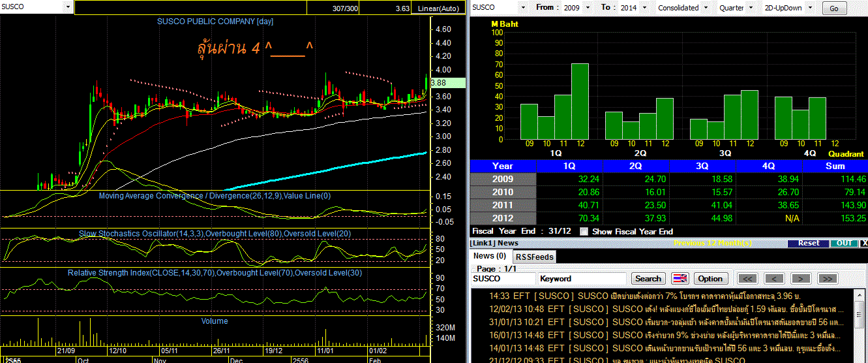Select the 2012 year row header
This screenshot has height=363, width=868.
pyautogui.click(x=503, y=218)
